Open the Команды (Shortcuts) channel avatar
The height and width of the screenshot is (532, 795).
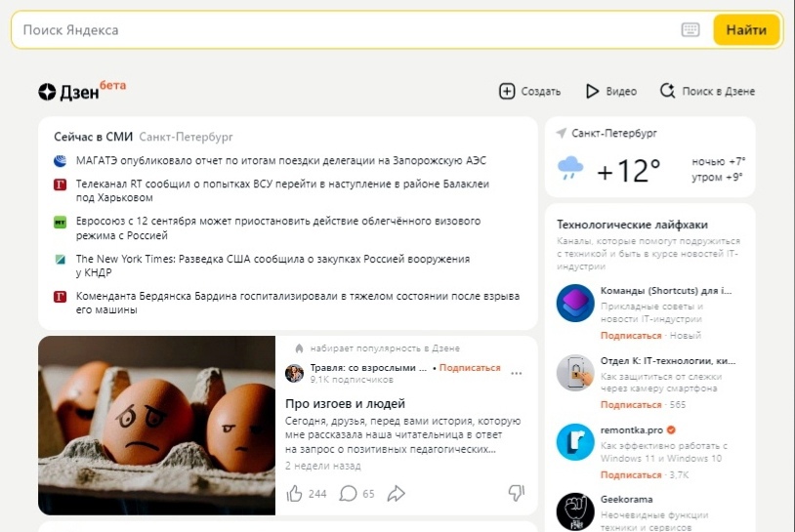(575, 304)
